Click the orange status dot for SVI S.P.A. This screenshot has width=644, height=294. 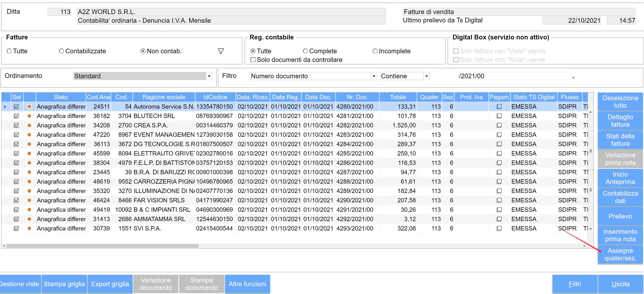[29, 228]
